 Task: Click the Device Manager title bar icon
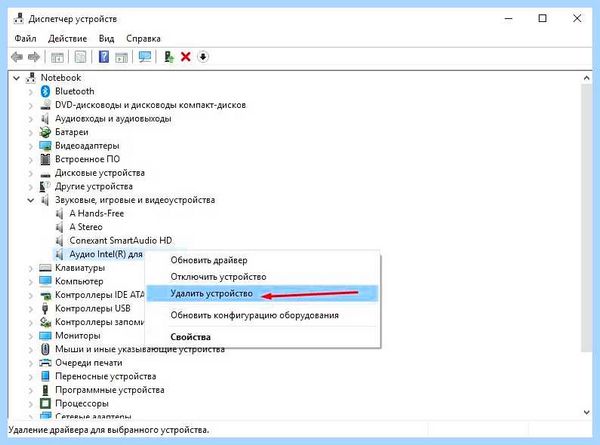[x=18, y=18]
